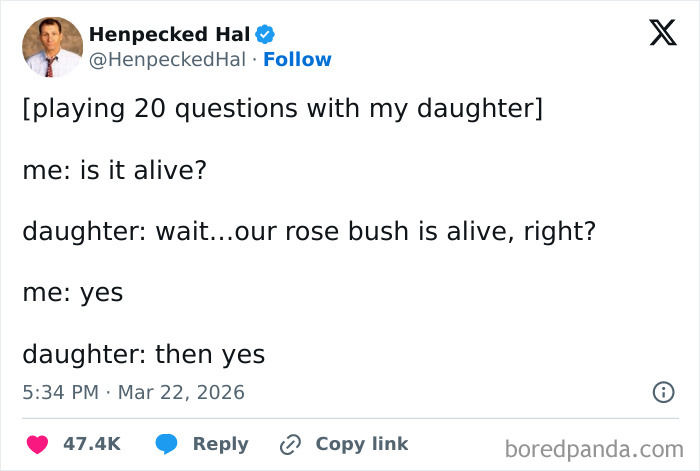Click the blue reply speech bubble icon
Screen dimensions: 700x471
tap(166, 444)
